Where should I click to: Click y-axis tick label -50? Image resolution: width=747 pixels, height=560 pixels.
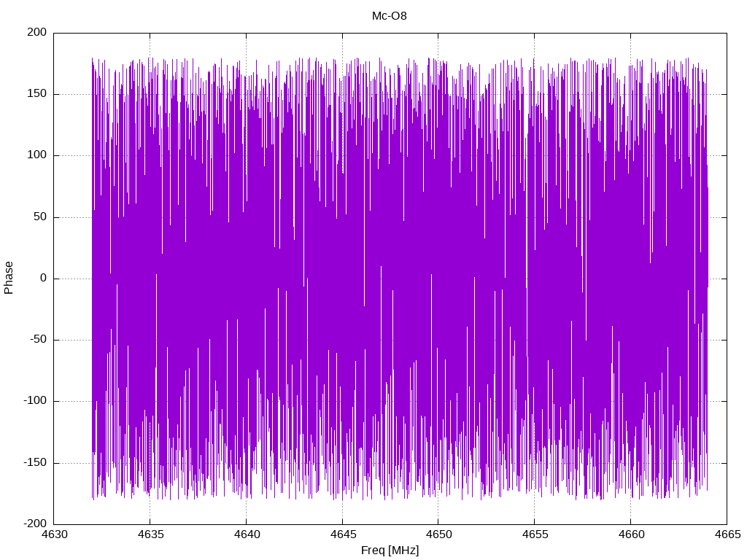tap(39, 340)
